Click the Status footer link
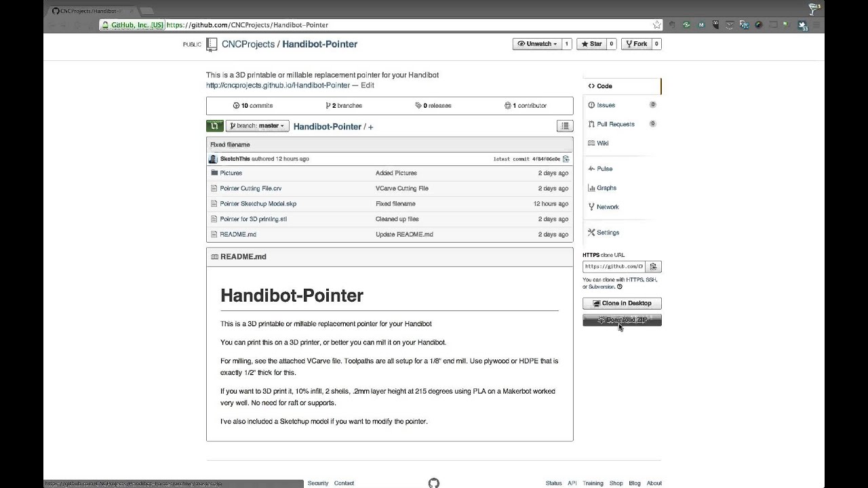Viewport: 868px width, 488px height. pos(553,483)
